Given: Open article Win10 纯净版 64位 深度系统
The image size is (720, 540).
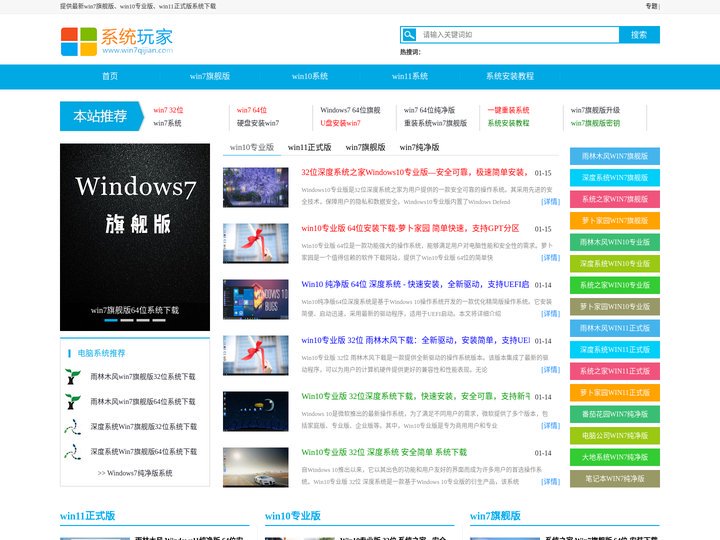Looking at the screenshot, I should tap(415, 284).
